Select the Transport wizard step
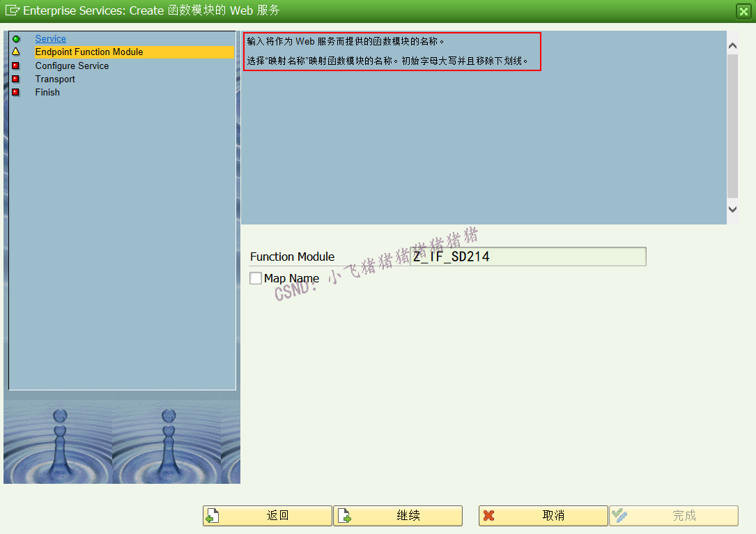Viewport: 756px width, 534px height. click(x=55, y=79)
